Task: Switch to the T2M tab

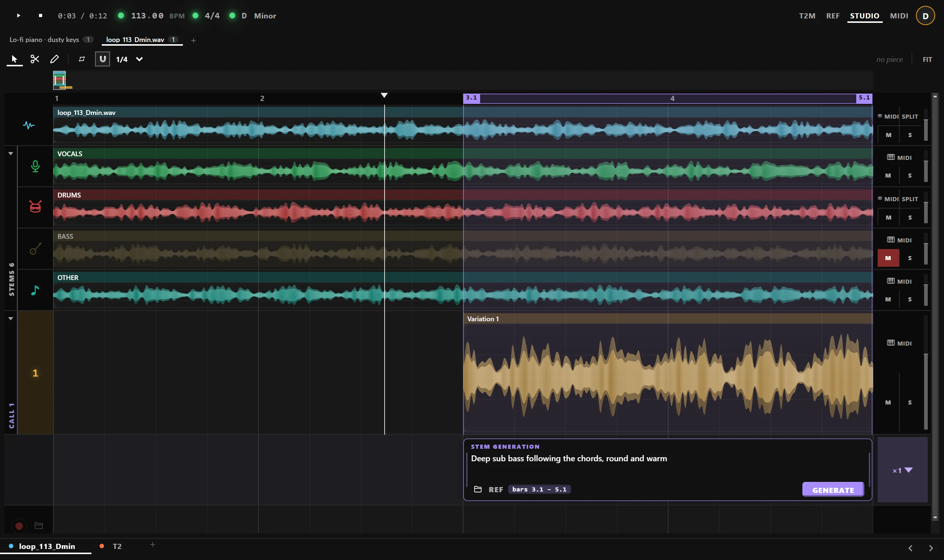Action: (807, 16)
